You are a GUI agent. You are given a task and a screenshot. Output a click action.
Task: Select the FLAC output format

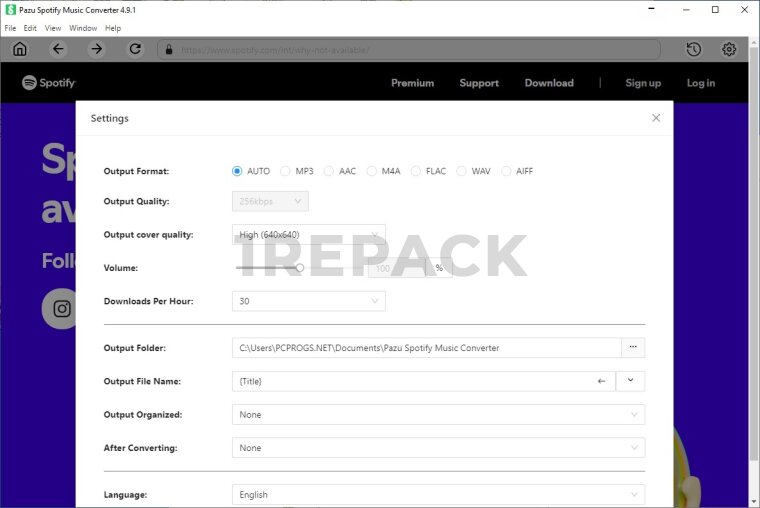click(x=418, y=171)
